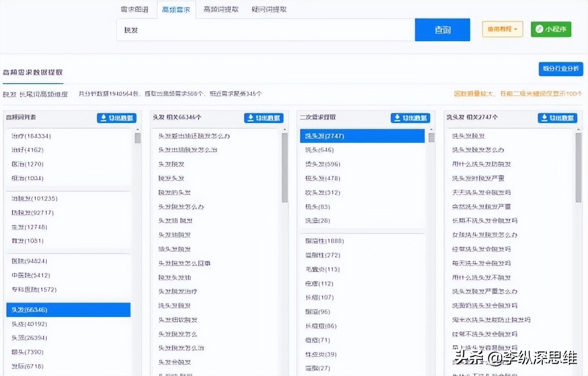Screen dimensions: 588x376
Task: Click the 细分行业分析 button at top right
Action: 560,69
